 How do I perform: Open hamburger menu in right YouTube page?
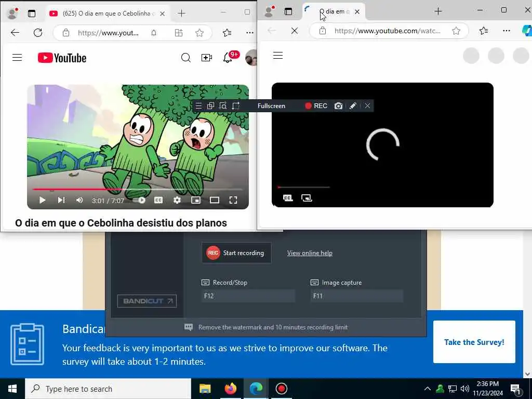[x=278, y=55]
